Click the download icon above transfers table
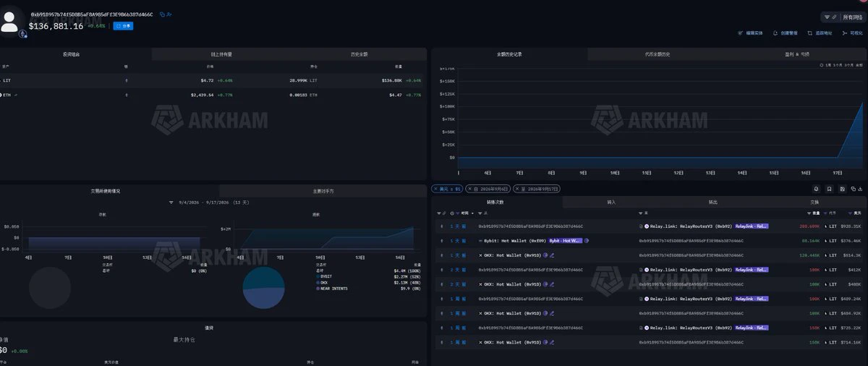The height and width of the screenshot is (366, 868). point(861,189)
